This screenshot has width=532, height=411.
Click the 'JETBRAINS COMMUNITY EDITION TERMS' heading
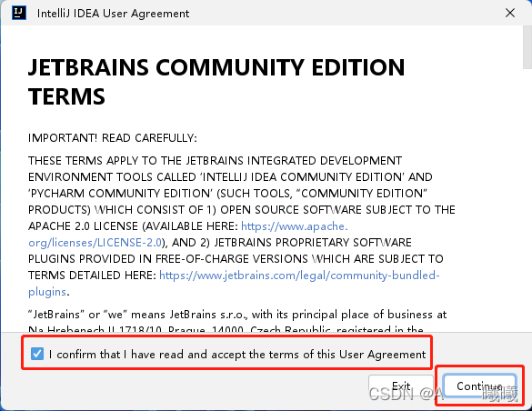point(216,82)
